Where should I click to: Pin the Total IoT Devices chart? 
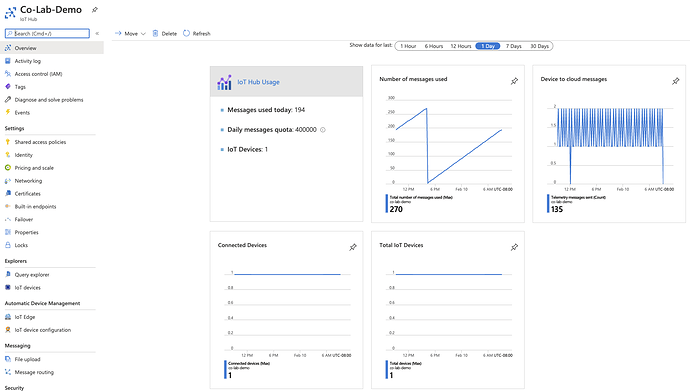(x=514, y=247)
